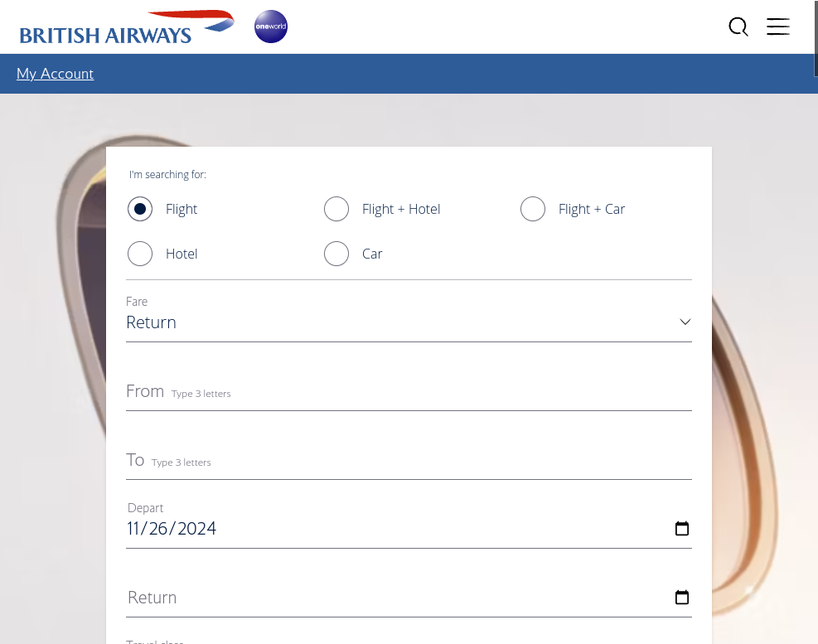Choose the Hotel radio button

pyautogui.click(x=140, y=254)
